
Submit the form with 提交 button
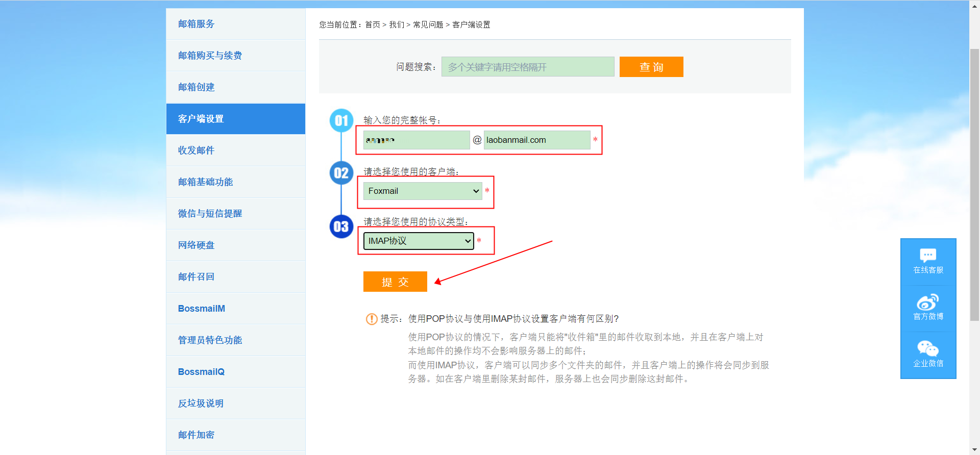point(395,282)
